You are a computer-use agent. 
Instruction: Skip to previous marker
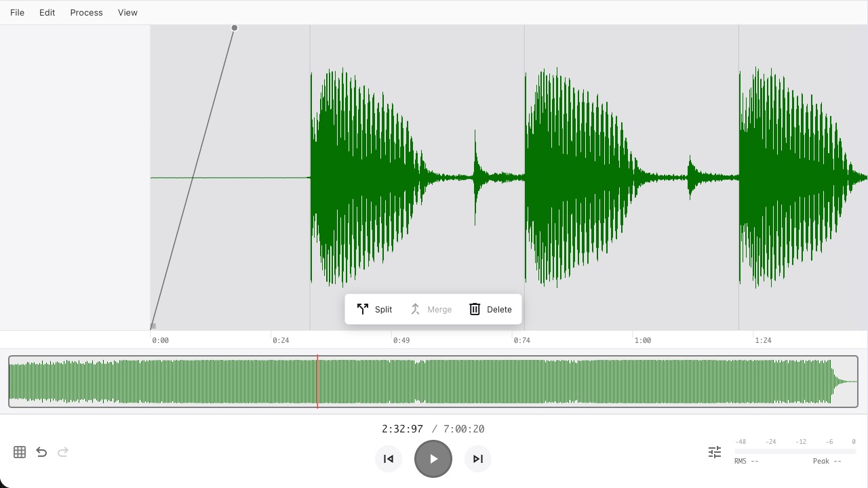389,459
